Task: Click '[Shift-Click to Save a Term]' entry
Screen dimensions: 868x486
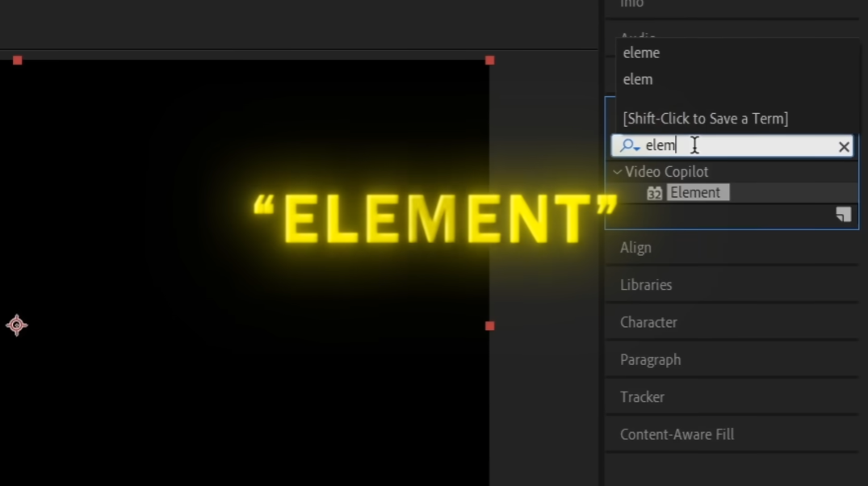Action: (x=705, y=119)
